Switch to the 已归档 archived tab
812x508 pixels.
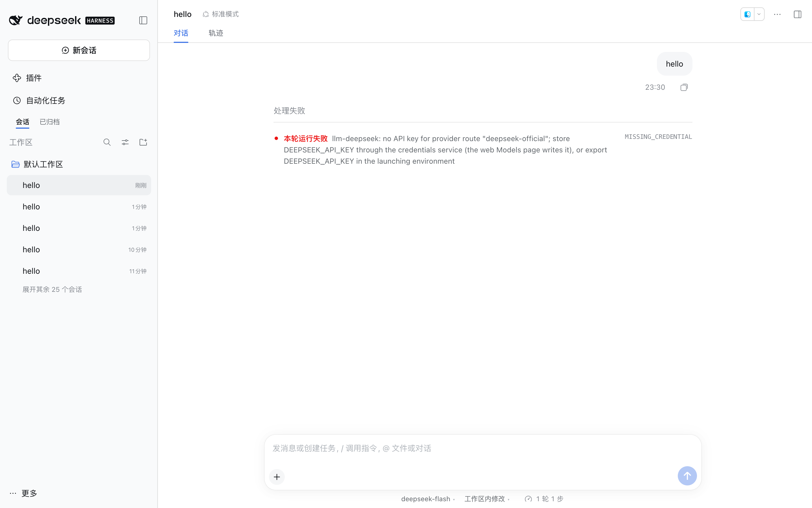point(50,122)
